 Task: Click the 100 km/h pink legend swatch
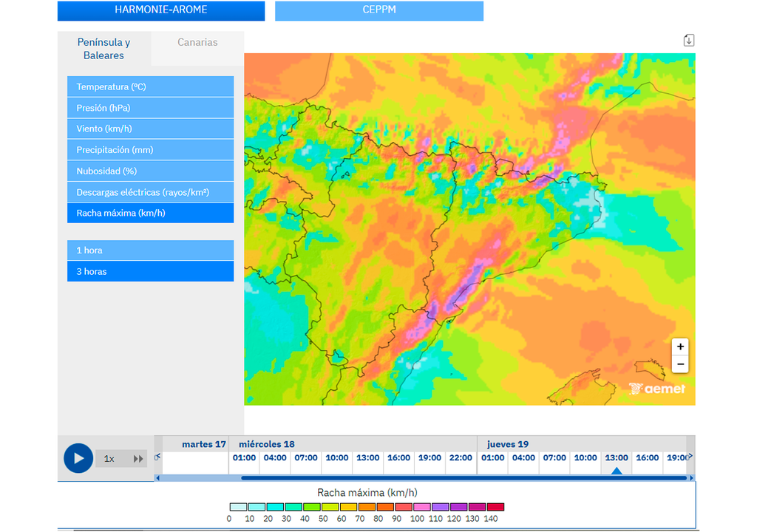tap(421, 507)
